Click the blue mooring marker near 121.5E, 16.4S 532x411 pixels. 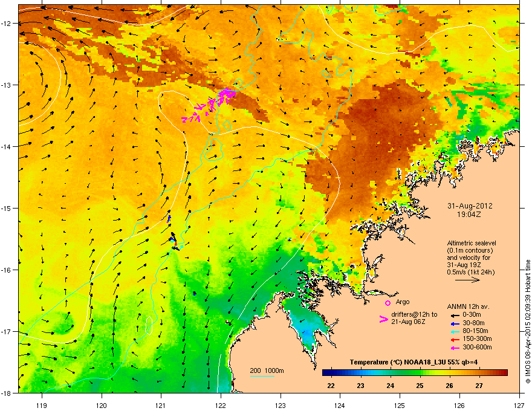pos(195,293)
